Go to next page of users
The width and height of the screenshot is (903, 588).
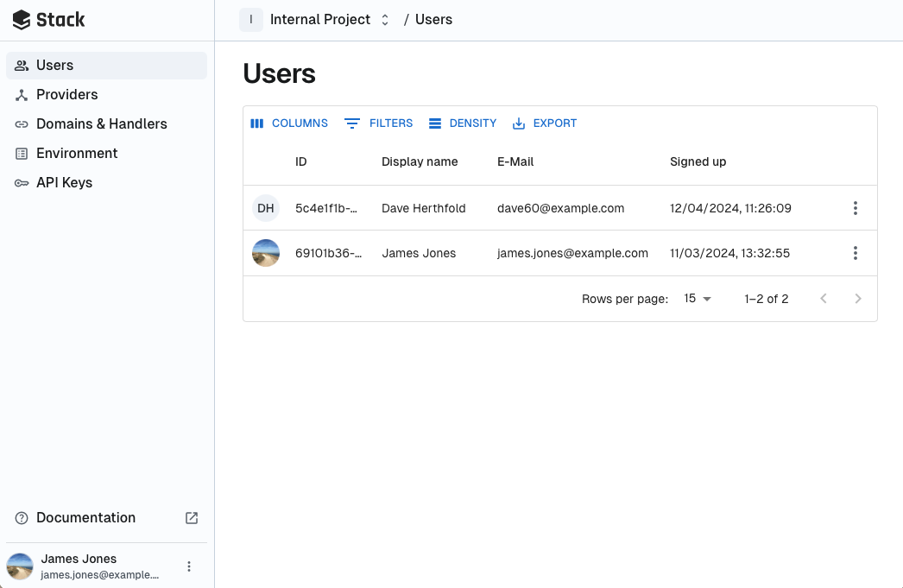(x=857, y=299)
